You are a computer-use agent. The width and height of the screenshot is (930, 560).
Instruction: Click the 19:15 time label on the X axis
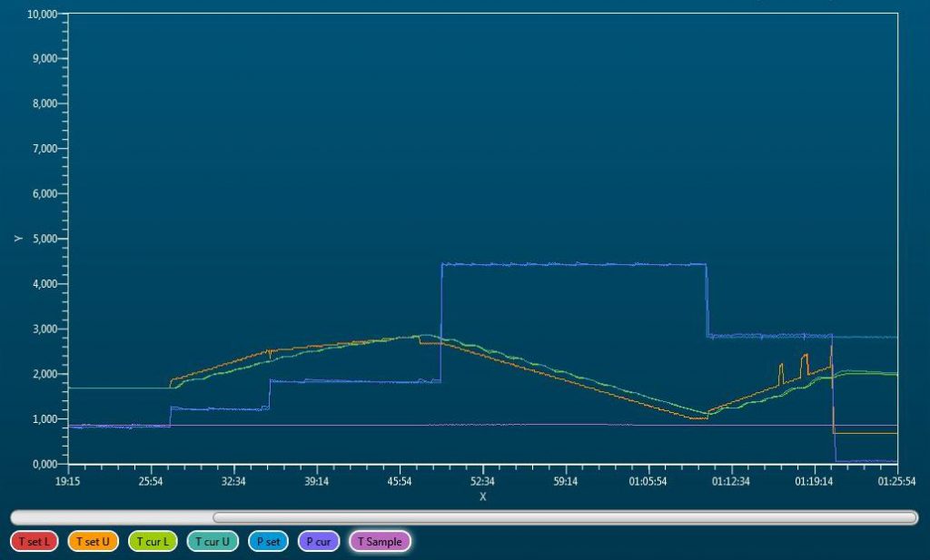tap(68, 482)
